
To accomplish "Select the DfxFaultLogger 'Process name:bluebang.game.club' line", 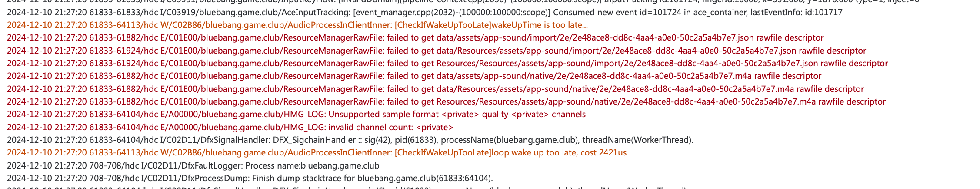I will pyautogui.click(x=193, y=165).
